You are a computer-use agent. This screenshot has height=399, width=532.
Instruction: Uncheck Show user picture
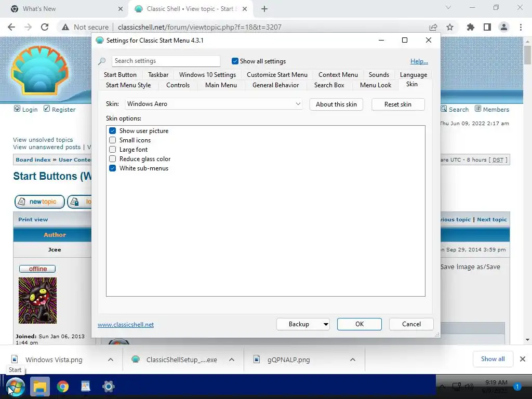[x=112, y=130]
